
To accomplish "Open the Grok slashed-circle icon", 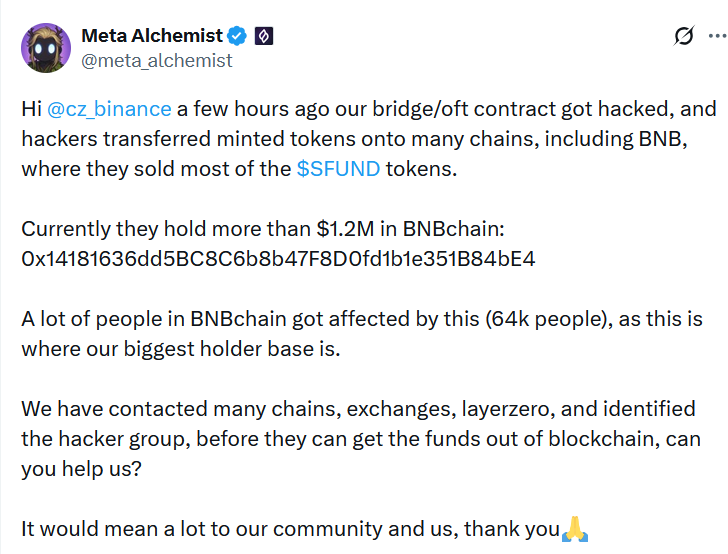I will pyautogui.click(x=684, y=37).
